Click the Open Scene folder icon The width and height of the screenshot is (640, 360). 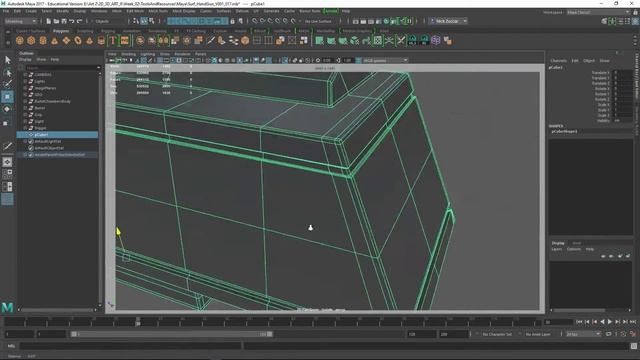pyautogui.click(x=56, y=21)
